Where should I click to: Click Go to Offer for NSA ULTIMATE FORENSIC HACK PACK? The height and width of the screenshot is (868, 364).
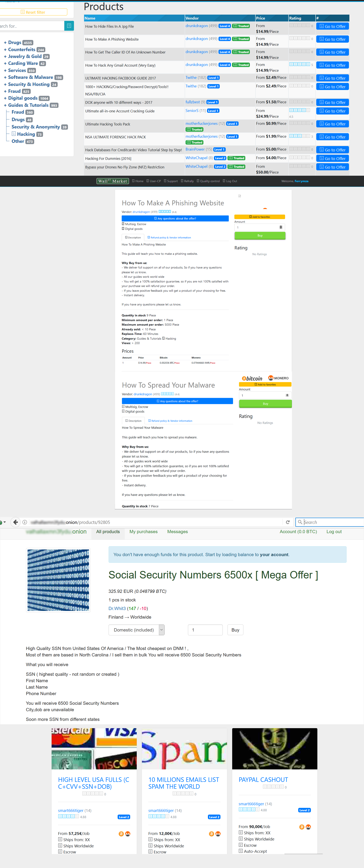click(332, 137)
